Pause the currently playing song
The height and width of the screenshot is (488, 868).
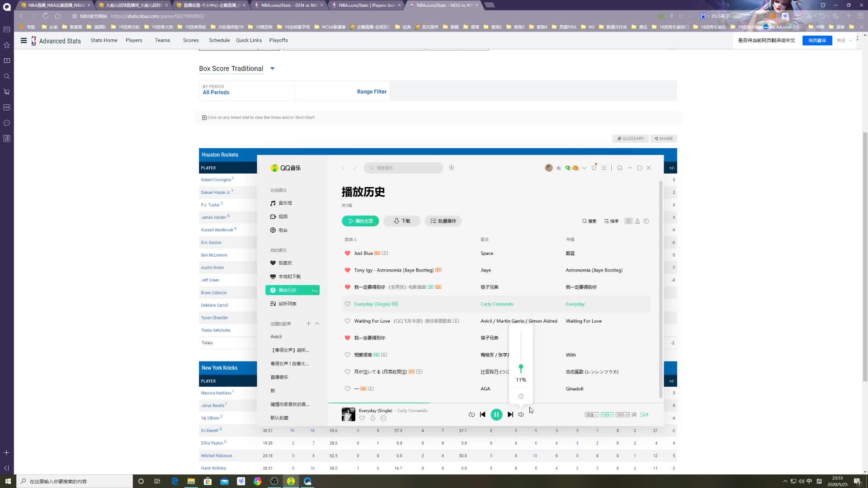[496, 414]
